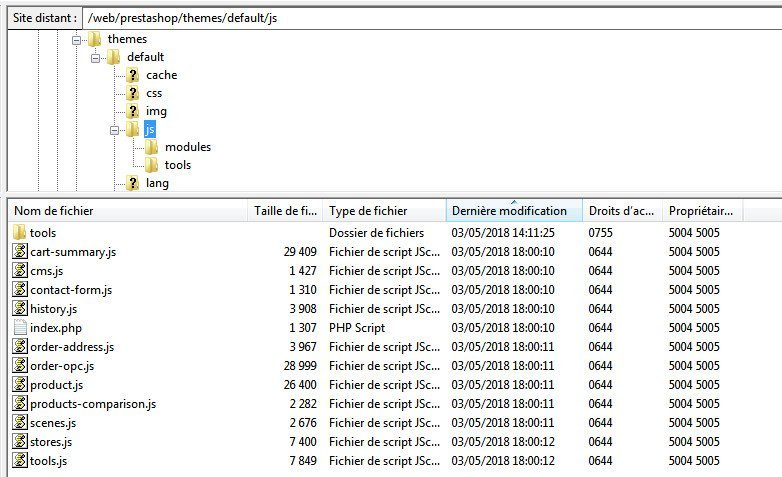Screen dimensions: 782x477
Task: Sort by Propriétaire column
Action: click(x=702, y=211)
